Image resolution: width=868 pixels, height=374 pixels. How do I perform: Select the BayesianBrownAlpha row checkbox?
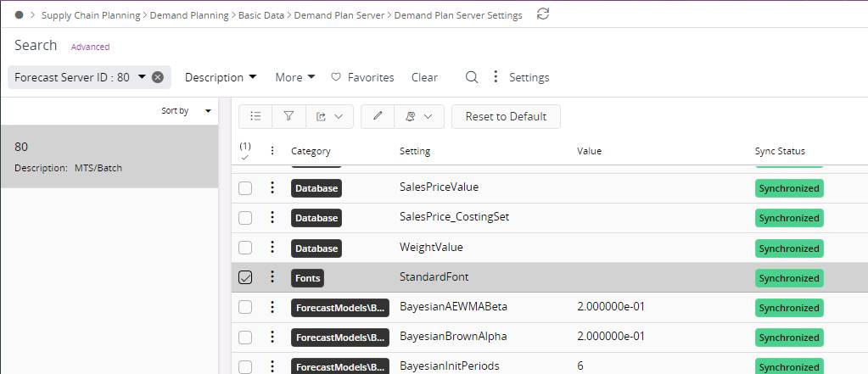245,337
